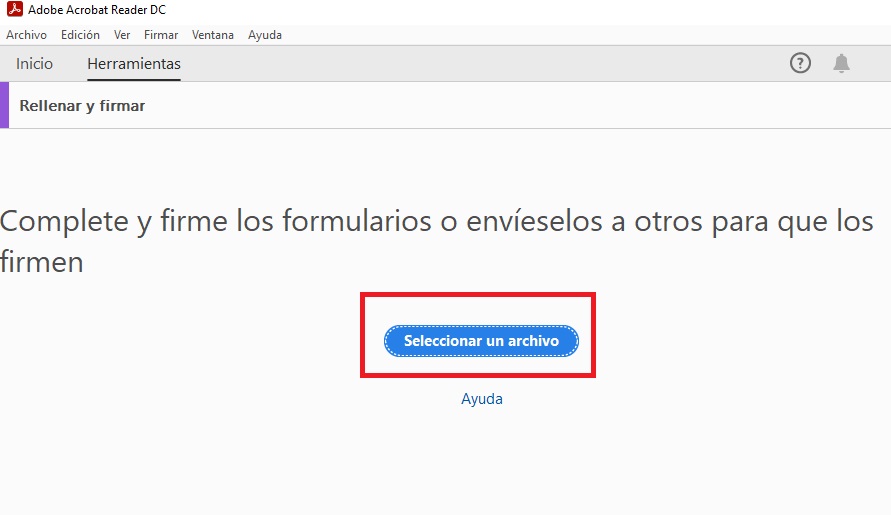The height and width of the screenshot is (515, 891).
Task: Click the Rellenar y firmar tool title
Action: pos(82,106)
